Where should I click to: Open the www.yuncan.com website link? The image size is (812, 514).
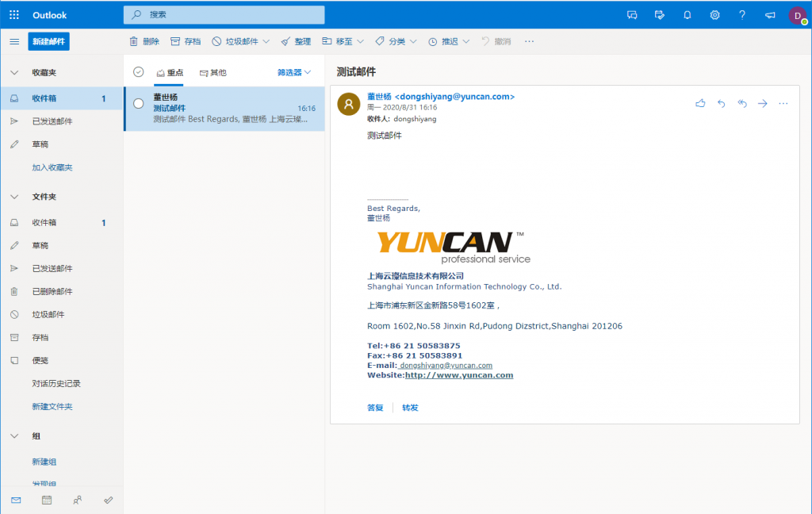click(459, 375)
